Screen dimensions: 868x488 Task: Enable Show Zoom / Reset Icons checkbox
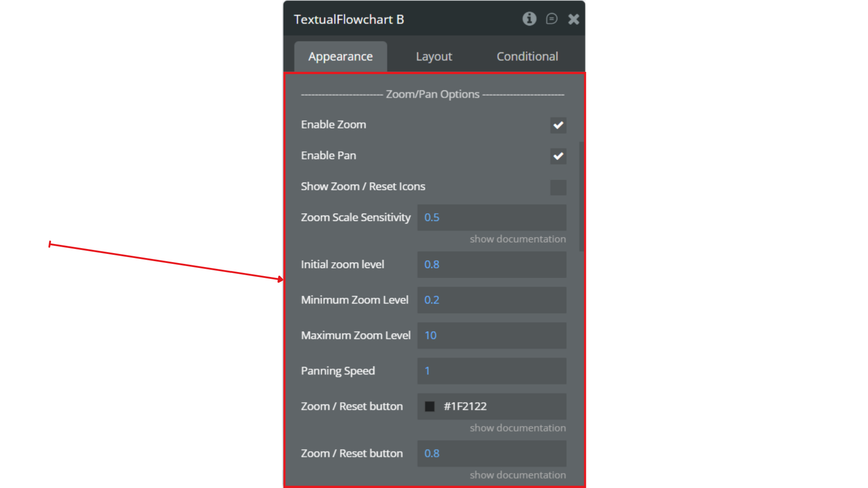[558, 187]
